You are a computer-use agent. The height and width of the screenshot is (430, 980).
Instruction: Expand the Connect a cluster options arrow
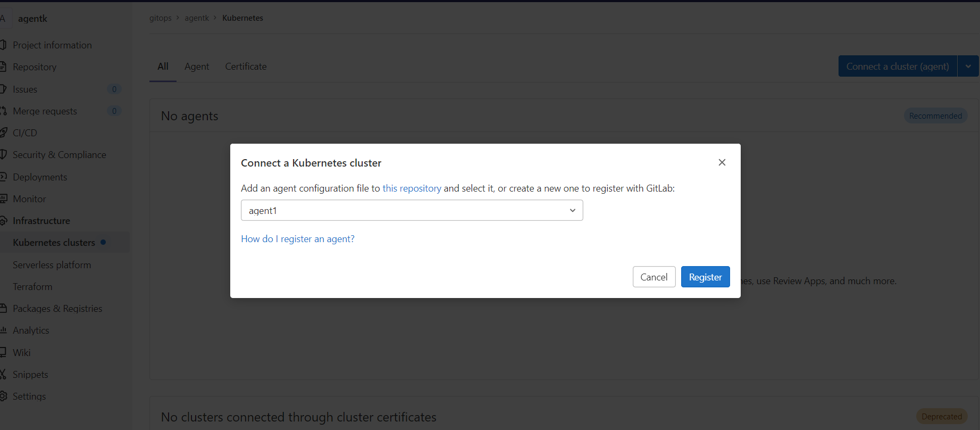pos(968,66)
